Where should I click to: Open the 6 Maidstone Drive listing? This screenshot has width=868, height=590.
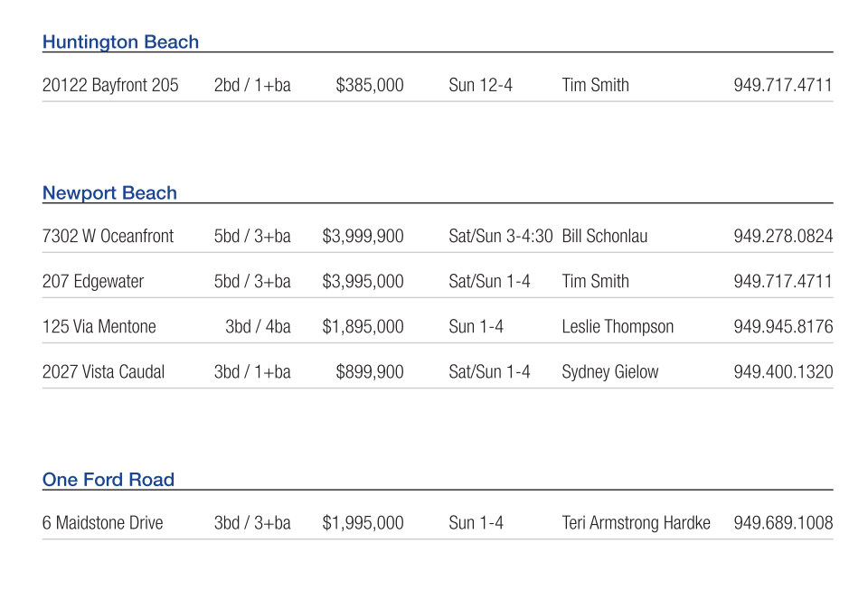pos(102,522)
